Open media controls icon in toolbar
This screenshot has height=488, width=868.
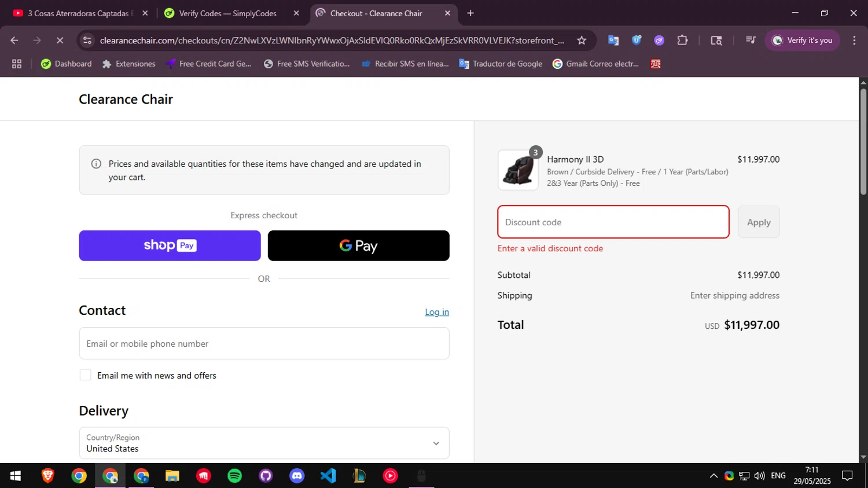tap(751, 41)
